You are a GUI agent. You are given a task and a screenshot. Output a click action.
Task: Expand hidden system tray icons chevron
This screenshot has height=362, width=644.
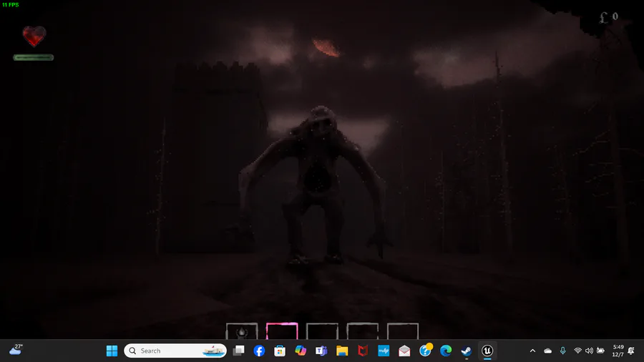click(x=532, y=351)
